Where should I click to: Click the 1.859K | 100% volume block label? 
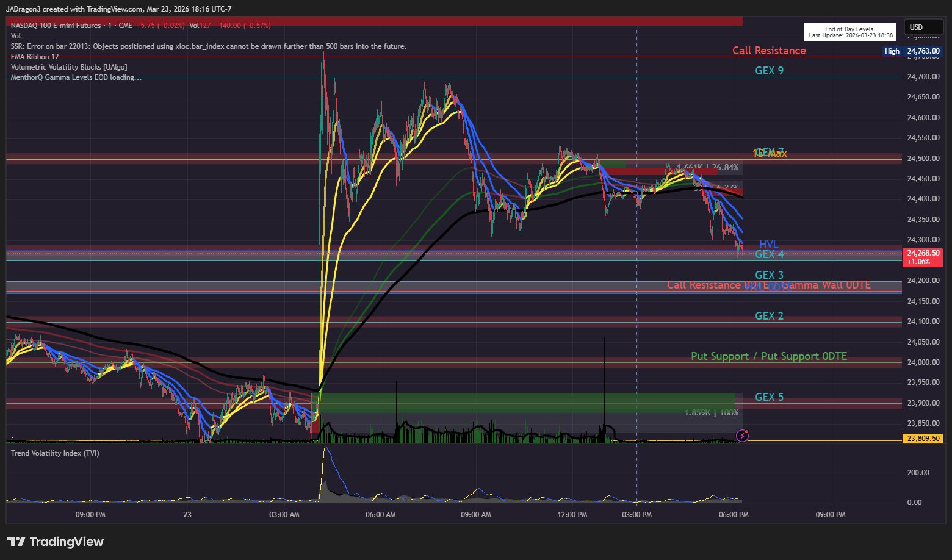pyautogui.click(x=712, y=413)
